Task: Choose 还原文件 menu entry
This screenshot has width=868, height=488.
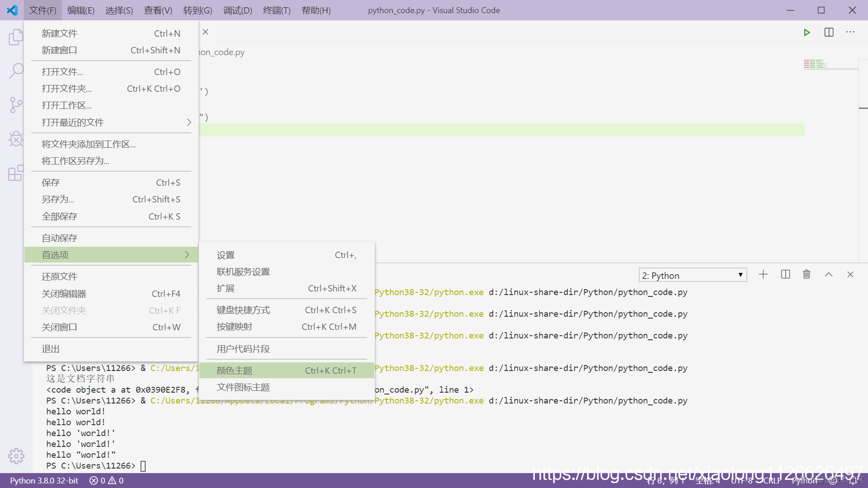Action: [x=111, y=277]
